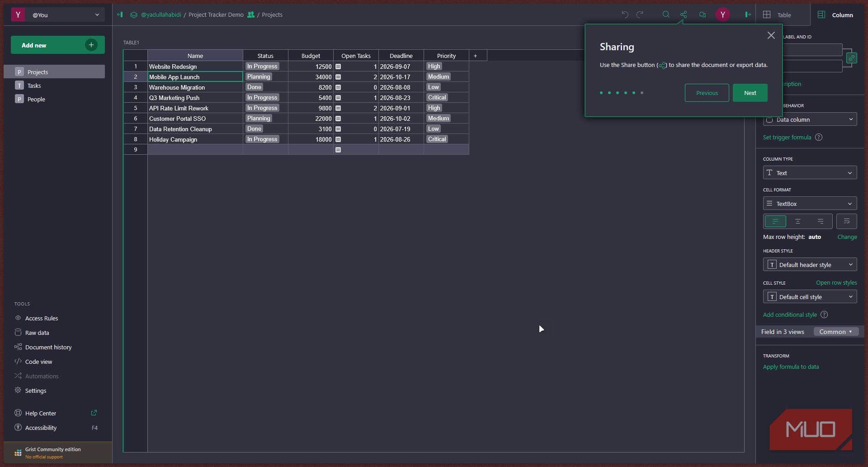
Task: Open the Common field views dropdown
Action: point(836,332)
